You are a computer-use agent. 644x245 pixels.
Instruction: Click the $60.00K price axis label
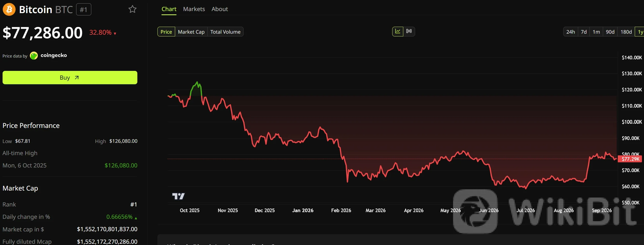(x=631, y=186)
